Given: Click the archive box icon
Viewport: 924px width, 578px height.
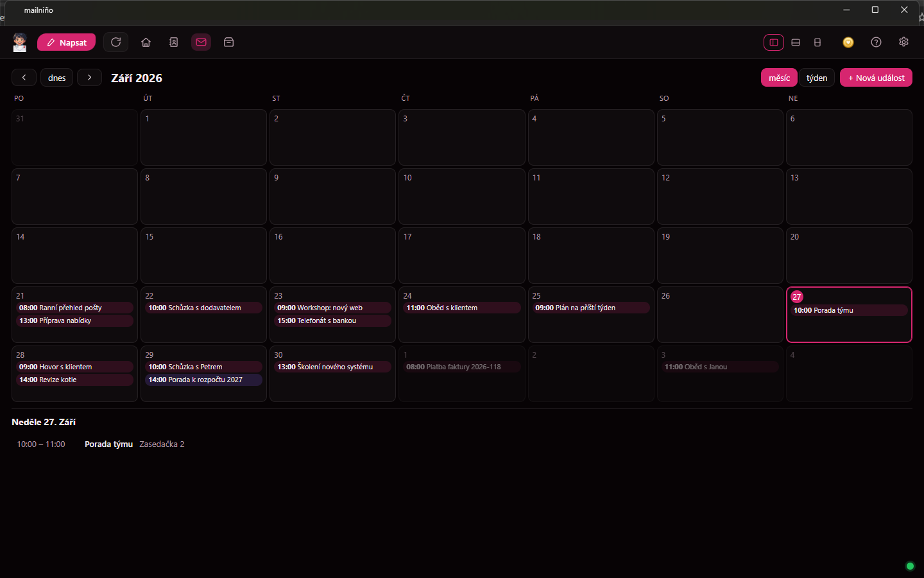Looking at the screenshot, I should [x=228, y=42].
